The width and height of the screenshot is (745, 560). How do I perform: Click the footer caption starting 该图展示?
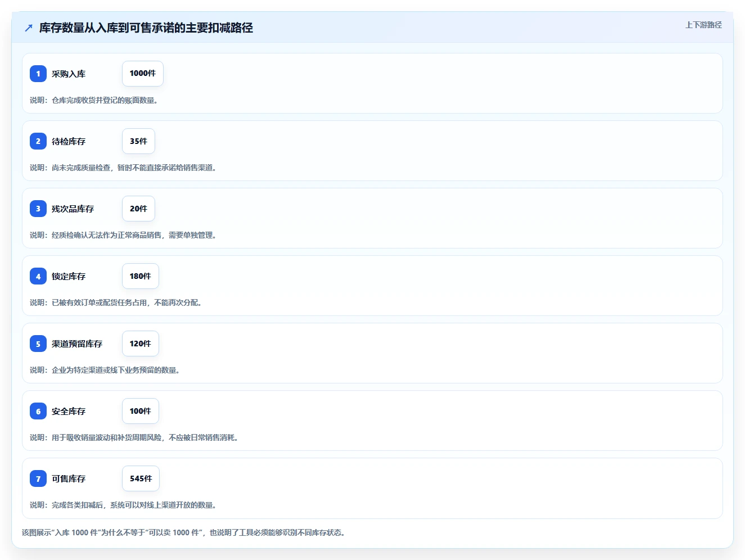183,532
